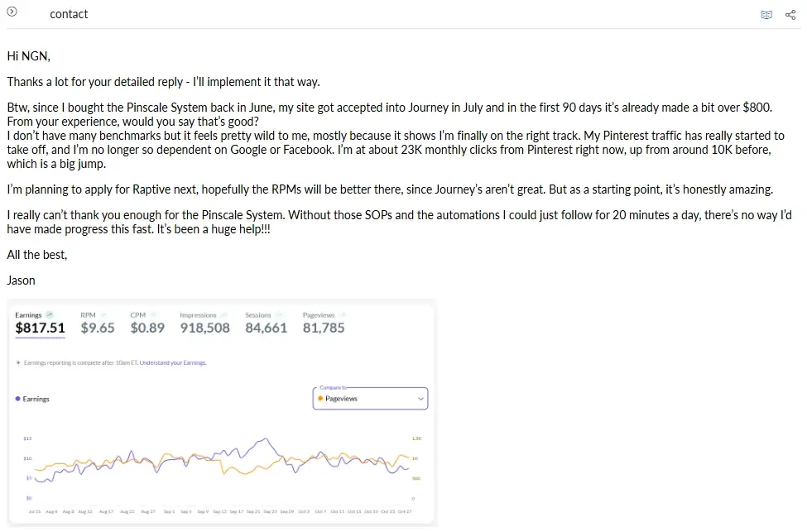Click the contact subject title

tap(69, 14)
